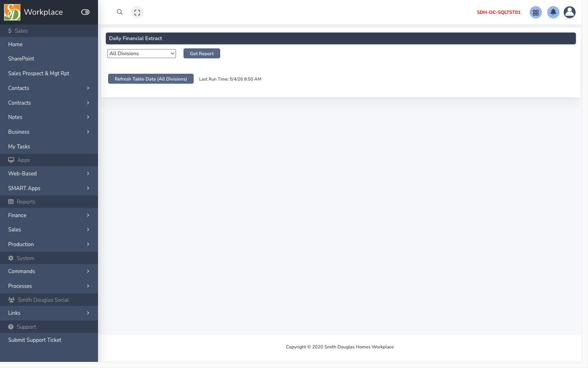Viewport: 588px width, 368px height.
Task: Click the dollar sign Sales section icon
Action: pyautogui.click(x=10, y=31)
